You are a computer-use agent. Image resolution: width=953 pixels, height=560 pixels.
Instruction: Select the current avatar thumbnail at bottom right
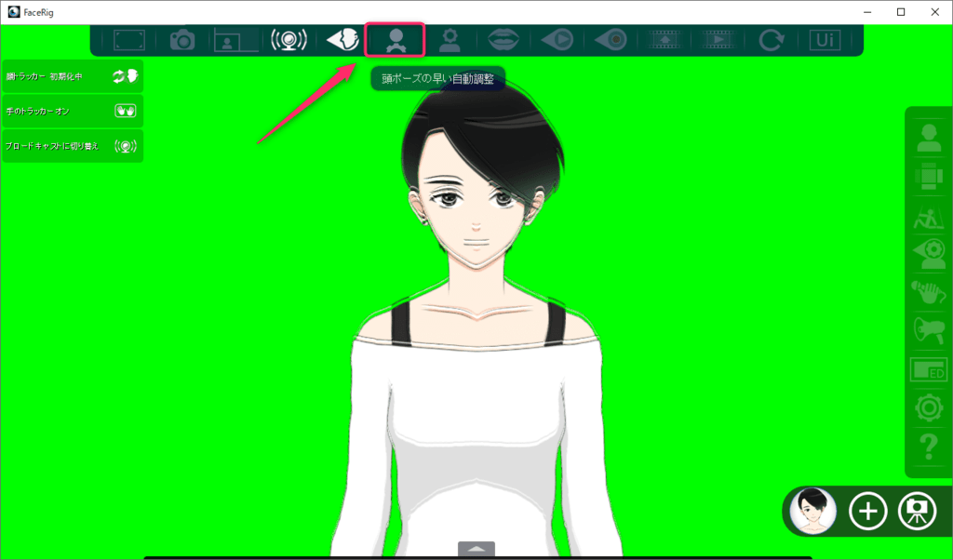(x=813, y=510)
